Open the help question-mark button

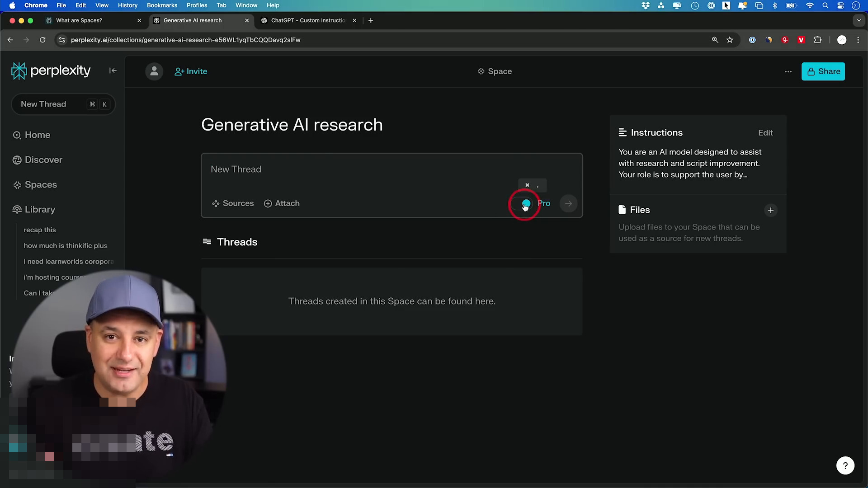click(x=845, y=465)
